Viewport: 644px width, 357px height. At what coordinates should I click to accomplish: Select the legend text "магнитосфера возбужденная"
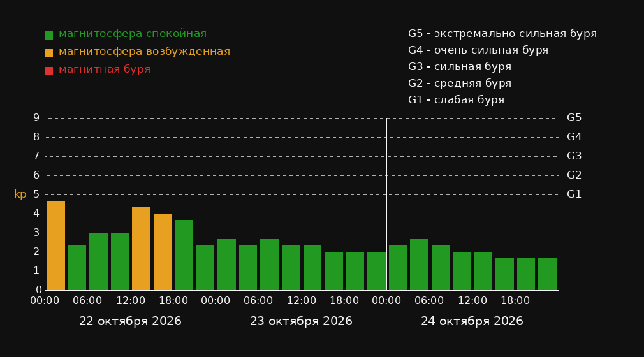[x=144, y=52]
